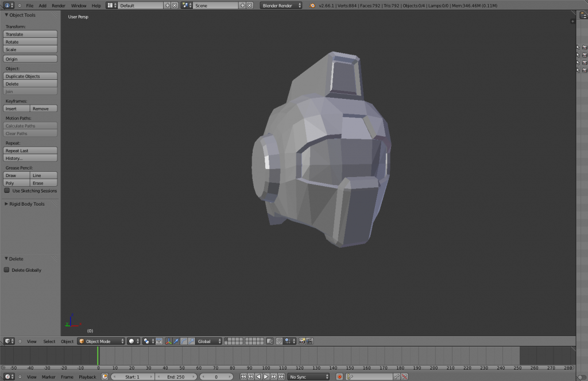The height and width of the screenshot is (381, 588).
Task: Tick the Delete Globally checkbox
Action: (7, 270)
